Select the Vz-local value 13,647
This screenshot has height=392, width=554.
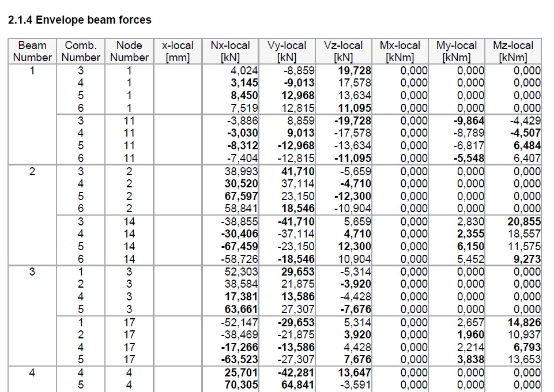point(355,372)
